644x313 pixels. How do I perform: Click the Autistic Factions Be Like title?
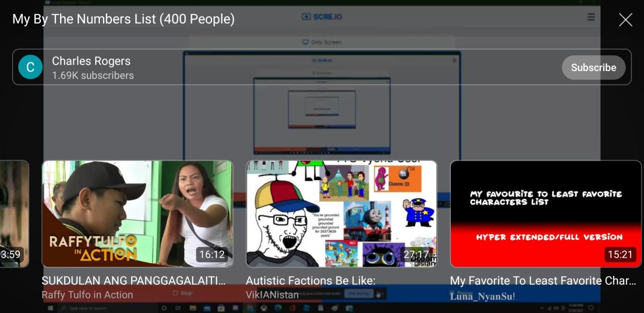point(310,281)
